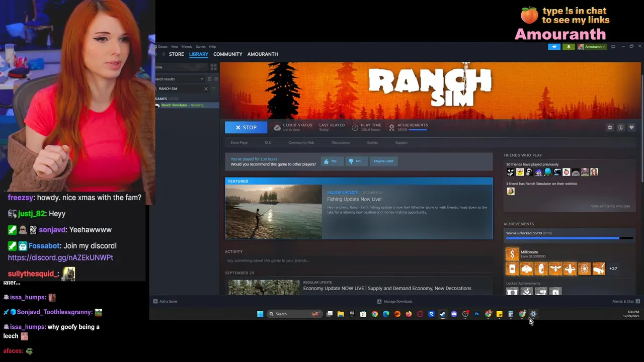
Task: Open Steam notifications bell
Action: (569, 47)
